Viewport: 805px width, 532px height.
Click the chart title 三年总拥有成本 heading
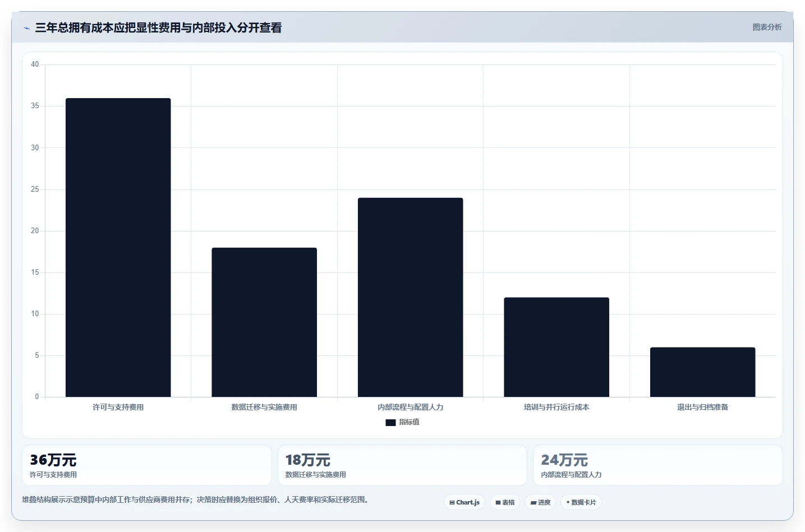coord(158,27)
